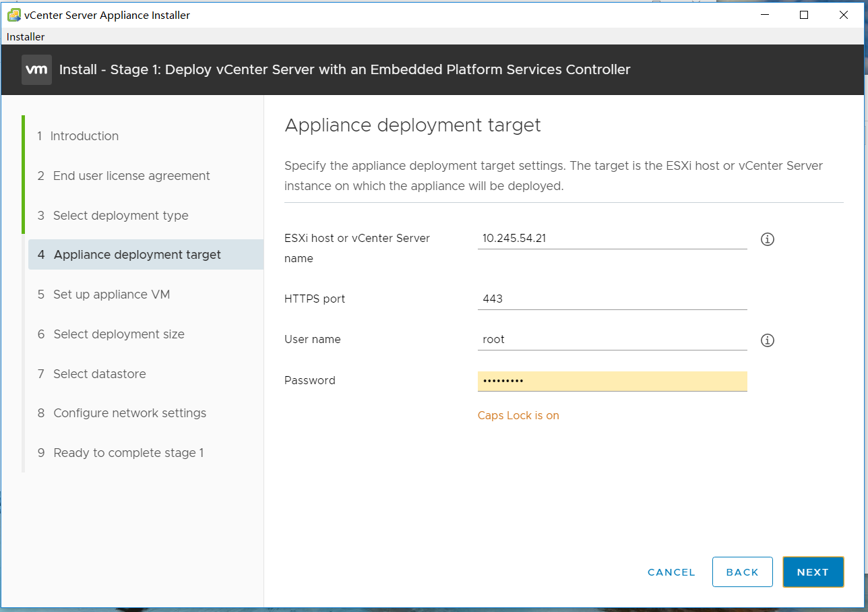Click the 'HTTPS port' label

(315, 299)
